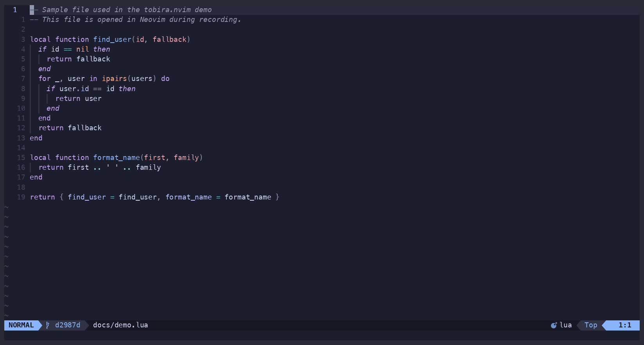The height and width of the screenshot is (345, 644).
Task: Click the 'return user' statement
Action: coord(78,99)
